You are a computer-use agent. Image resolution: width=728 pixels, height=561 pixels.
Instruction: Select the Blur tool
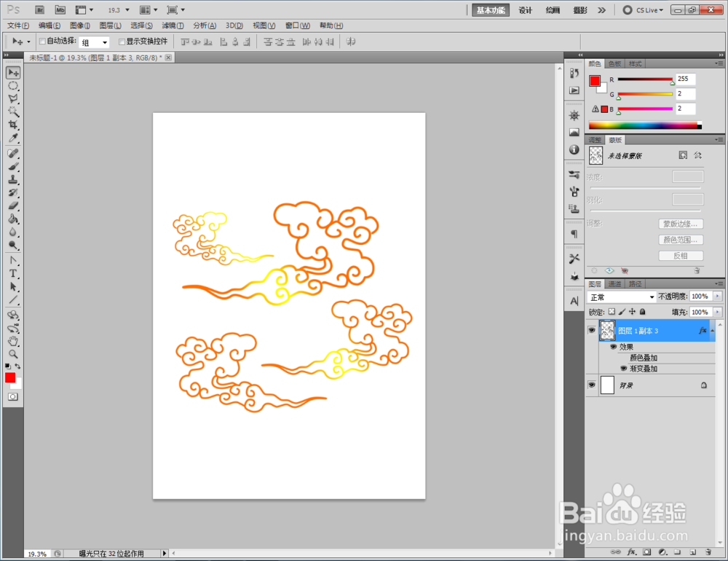[13, 232]
